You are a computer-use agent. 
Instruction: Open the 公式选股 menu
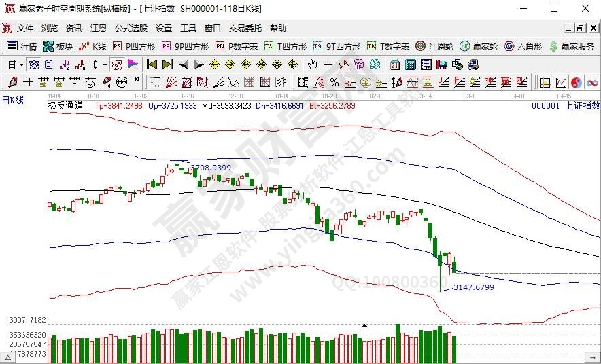(131, 29)
